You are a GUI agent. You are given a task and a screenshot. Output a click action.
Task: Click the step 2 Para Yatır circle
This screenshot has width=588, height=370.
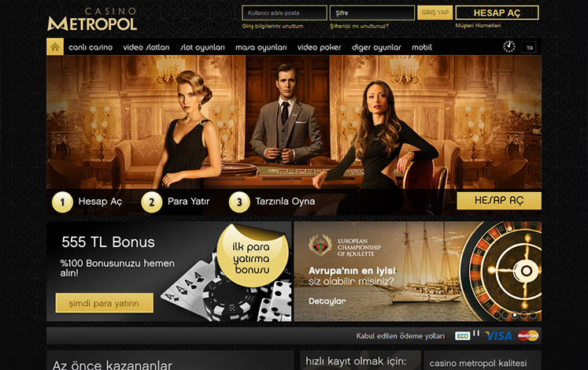151,202
